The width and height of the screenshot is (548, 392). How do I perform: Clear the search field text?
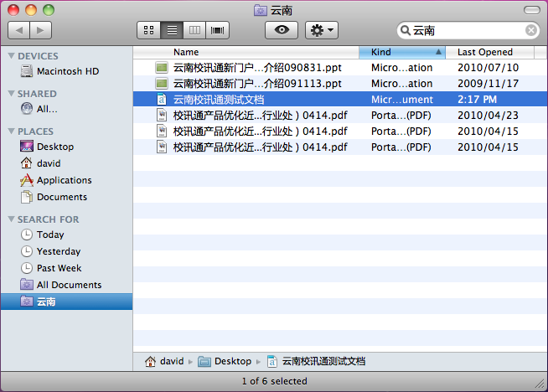point(531,30)
